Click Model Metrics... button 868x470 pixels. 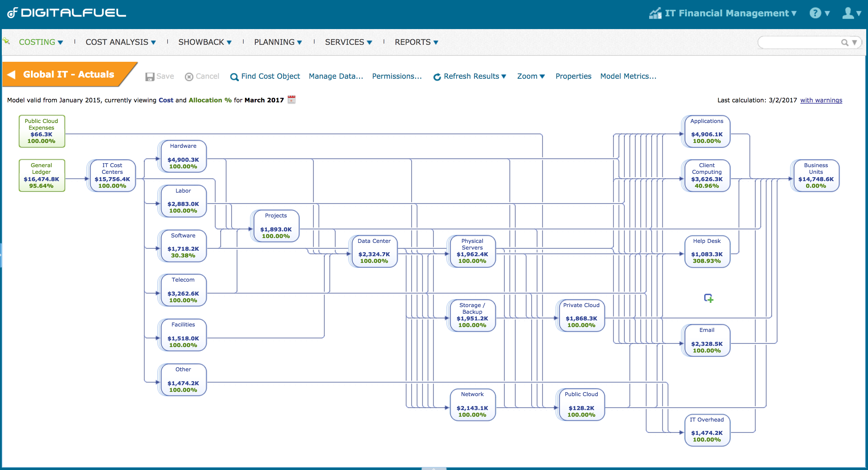628,76
